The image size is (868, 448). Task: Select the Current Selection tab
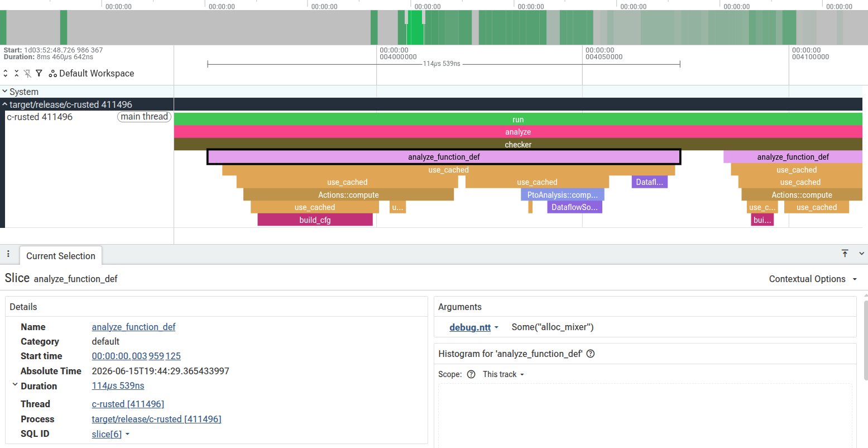pyautogui.click(x=61, y=256)
